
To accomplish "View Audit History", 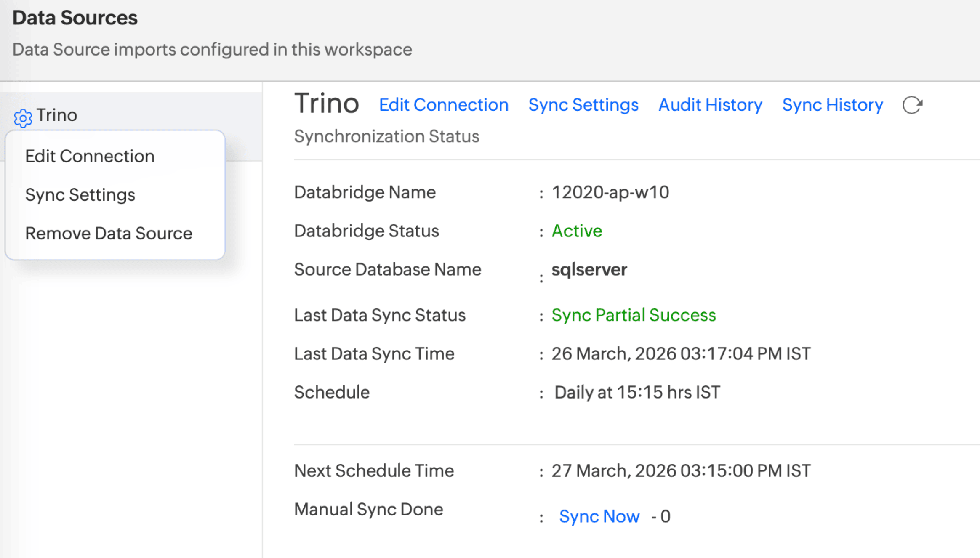I will pos(710,105).
